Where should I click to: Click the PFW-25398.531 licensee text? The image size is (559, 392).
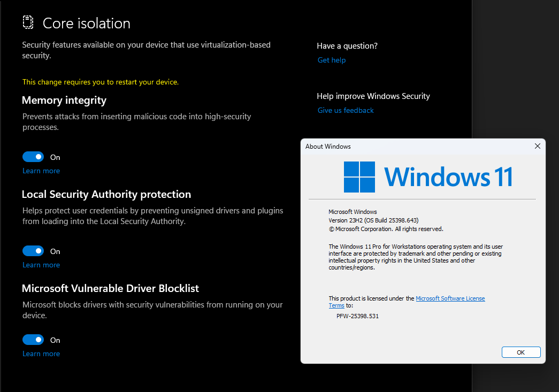coord(357,316)
